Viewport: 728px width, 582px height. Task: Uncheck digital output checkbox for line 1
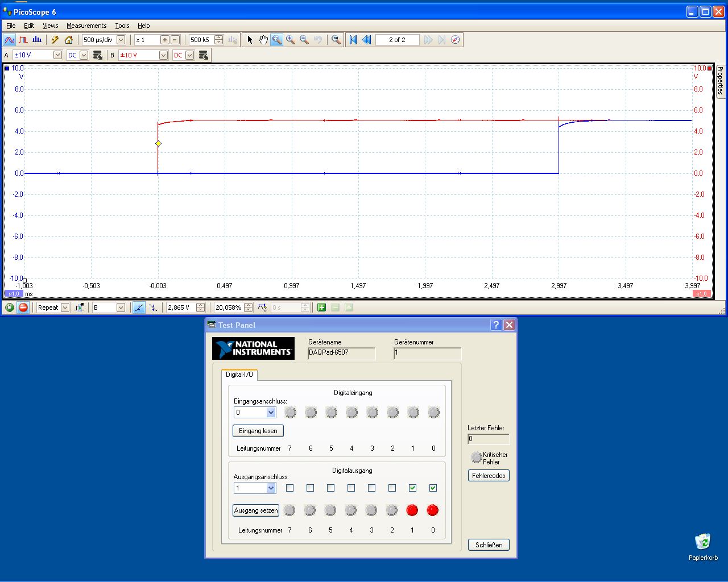[x=413, y=488]
